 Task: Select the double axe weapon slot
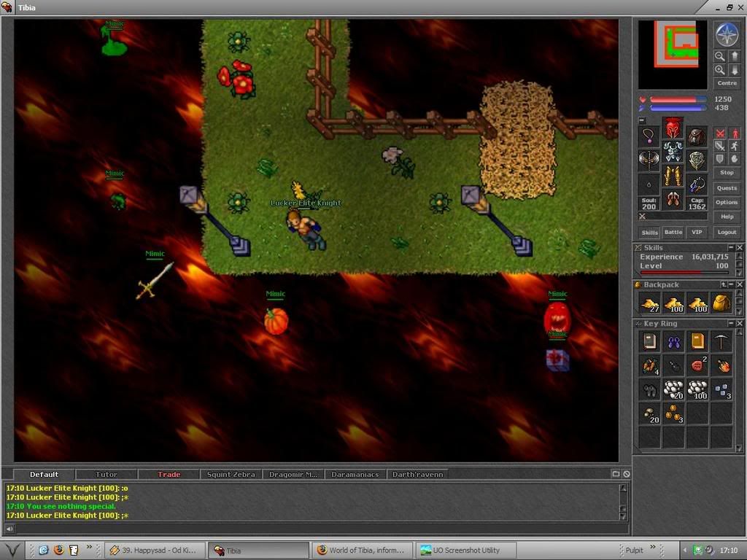click(649, 160)
